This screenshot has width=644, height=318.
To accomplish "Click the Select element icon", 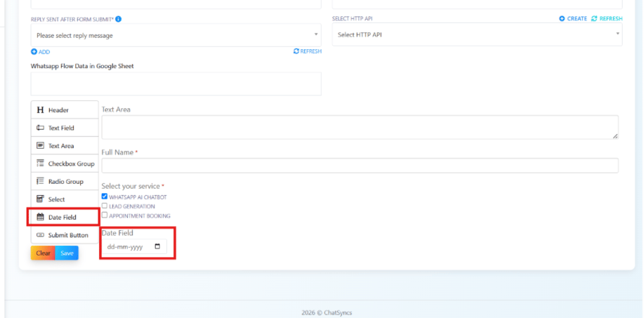I will pos(40,199).
